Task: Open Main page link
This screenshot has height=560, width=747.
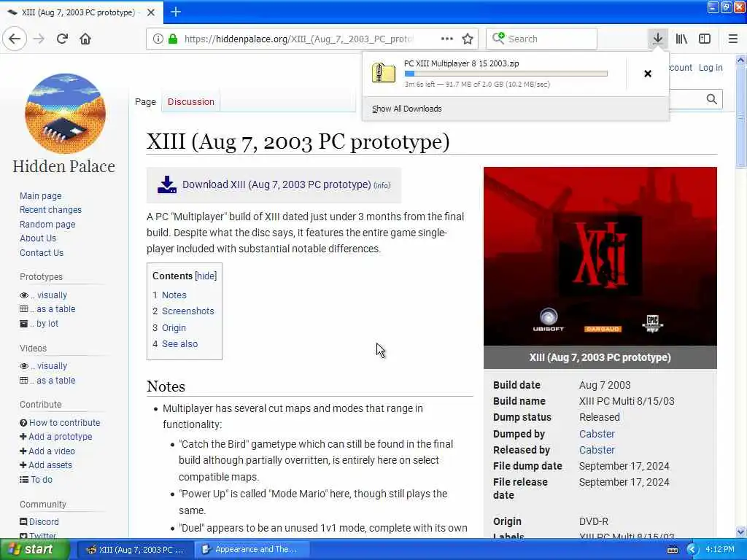Action: (41, 196)
